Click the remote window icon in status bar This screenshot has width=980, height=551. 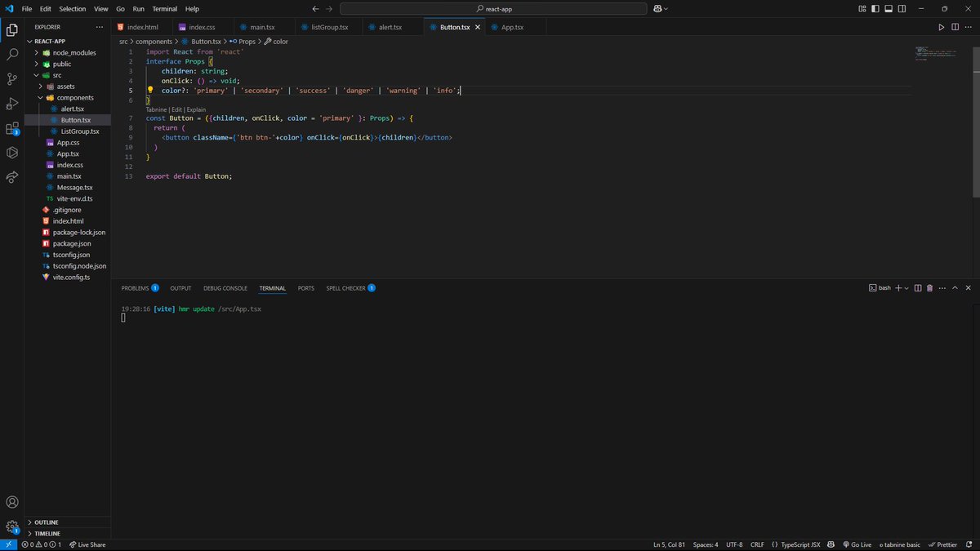pyautogui.click(x=8, y=544)
